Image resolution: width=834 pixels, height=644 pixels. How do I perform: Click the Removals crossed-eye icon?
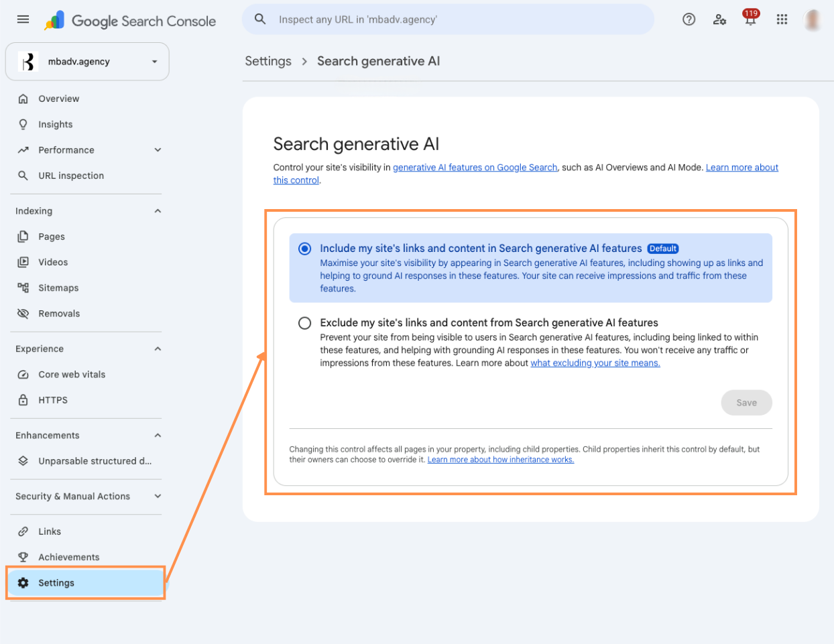pos(23,314)
